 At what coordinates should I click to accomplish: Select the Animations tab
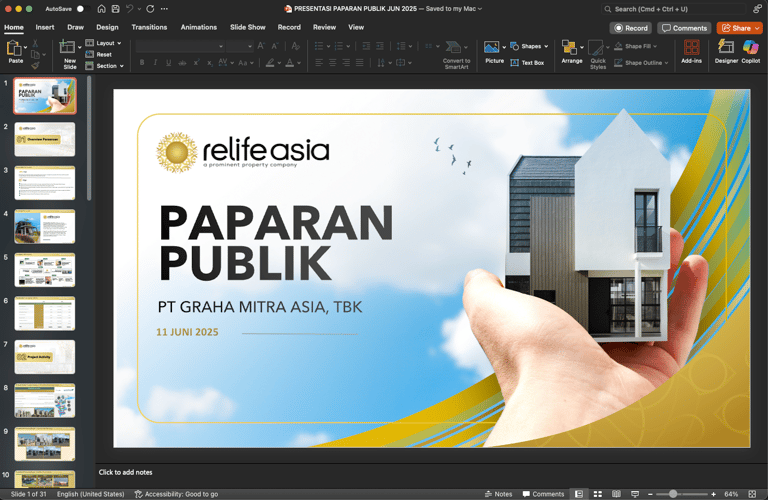[199, 27]
